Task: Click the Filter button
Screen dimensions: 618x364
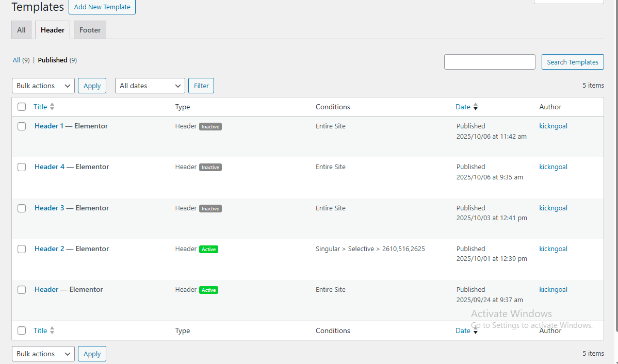Action: tap(201, 86)
